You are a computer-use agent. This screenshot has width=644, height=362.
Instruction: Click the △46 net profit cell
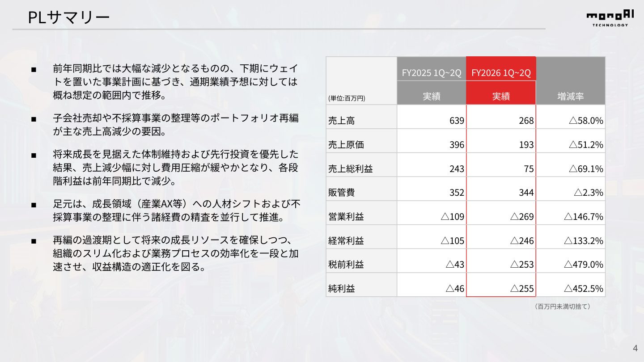[x=432, y=285]
